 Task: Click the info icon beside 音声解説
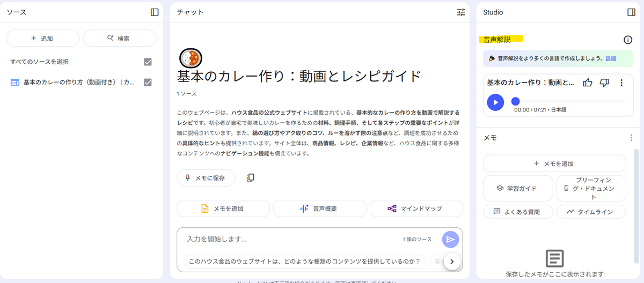pos(628,40)
